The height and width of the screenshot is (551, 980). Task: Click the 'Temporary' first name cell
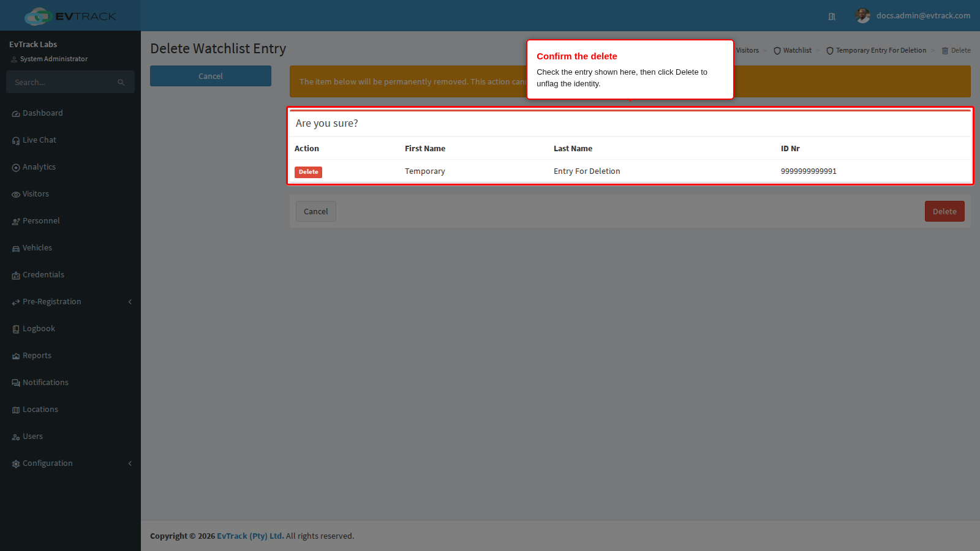pyautogui.click(x=425, y=171)
